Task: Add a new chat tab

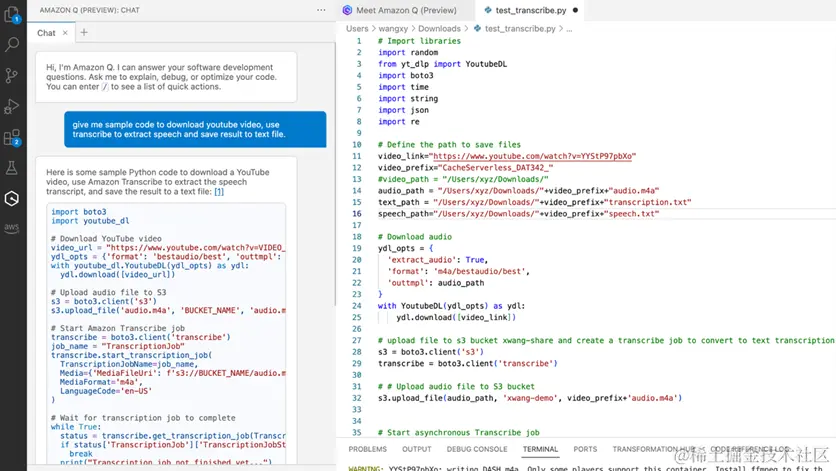Action: point(84,33)
